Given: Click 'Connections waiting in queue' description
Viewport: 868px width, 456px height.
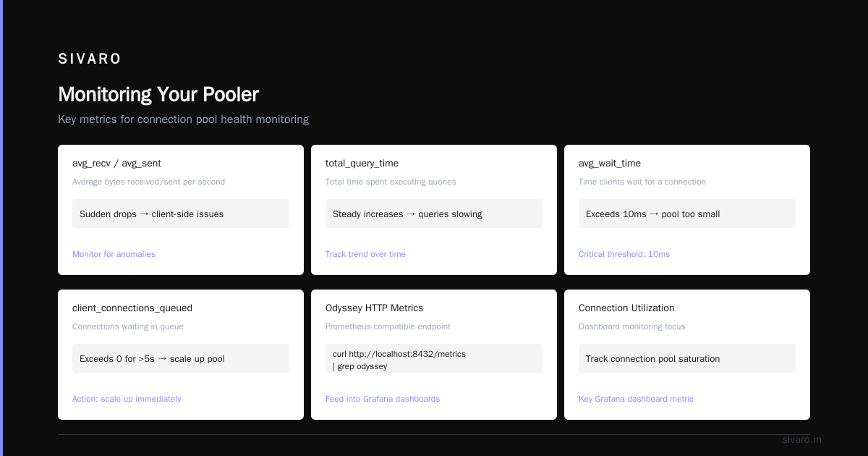Looking at the screenshot, I should [x=128, y=326].
